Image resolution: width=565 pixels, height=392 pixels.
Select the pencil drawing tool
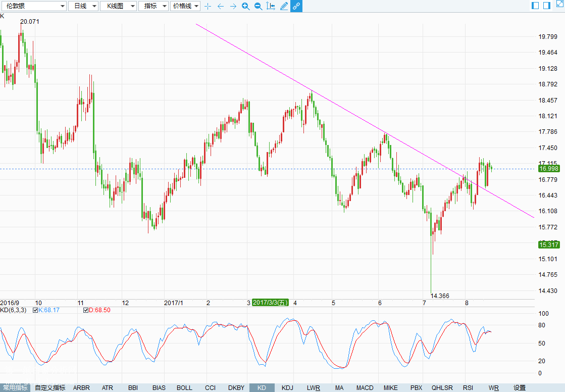284,6
